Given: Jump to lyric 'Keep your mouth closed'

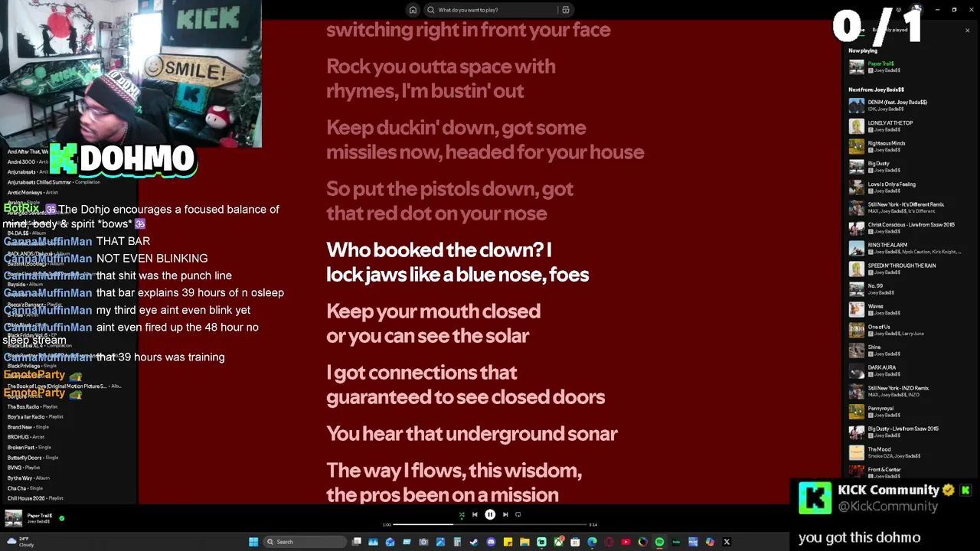Looking at the screenshot, I should point(433,324).
